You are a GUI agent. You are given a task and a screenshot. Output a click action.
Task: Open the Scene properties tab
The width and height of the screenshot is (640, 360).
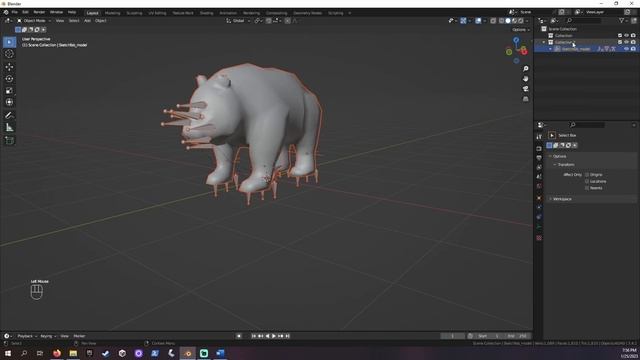539,177
